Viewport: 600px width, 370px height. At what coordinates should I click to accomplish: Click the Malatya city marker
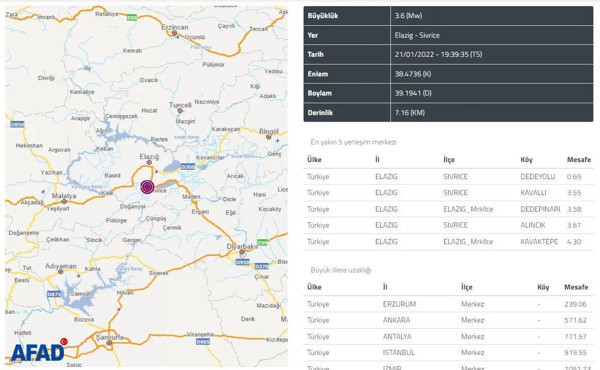(x=64, y=201)
